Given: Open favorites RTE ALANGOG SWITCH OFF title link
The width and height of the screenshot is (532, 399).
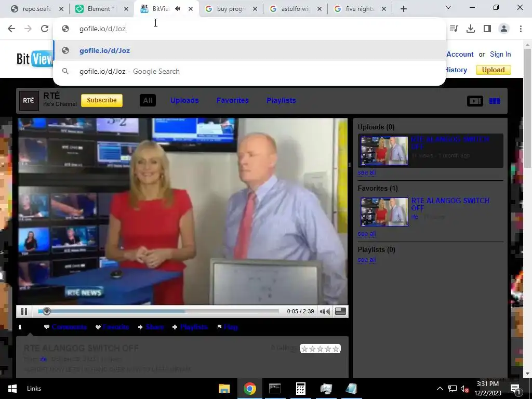Looking at the screenshot, I should tap(450, 204).
